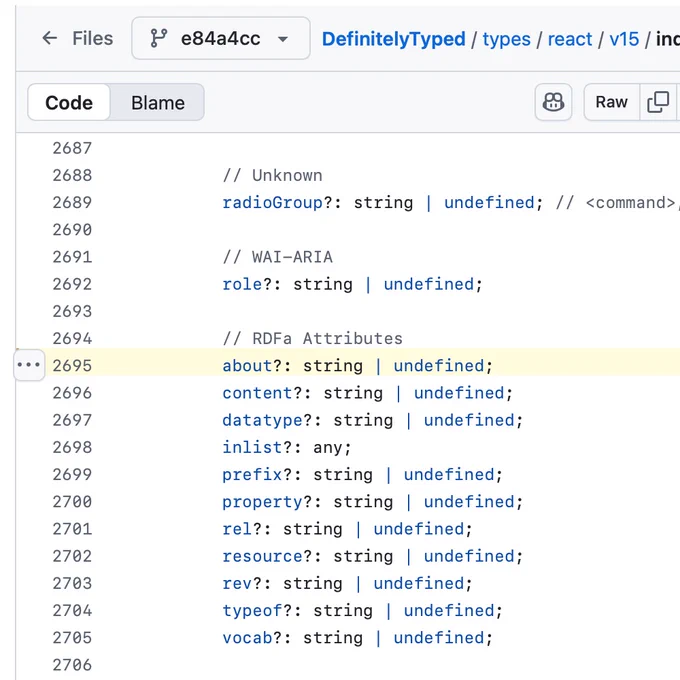Click the resource property name

click(262, 556)
